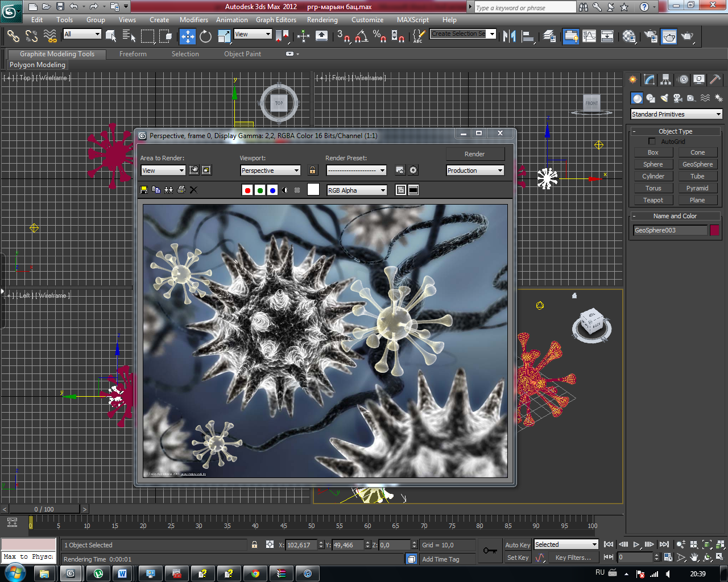Open the RGB Alpha channel dropdown
This screenshot has height=582, width=728.
click(357, 190)
